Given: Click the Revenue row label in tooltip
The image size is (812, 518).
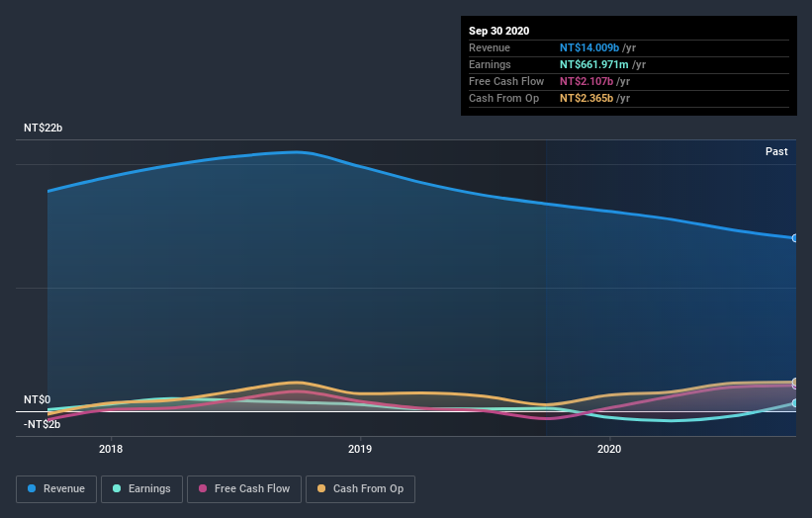Looking at the screenshot, I should pos(490,47).
